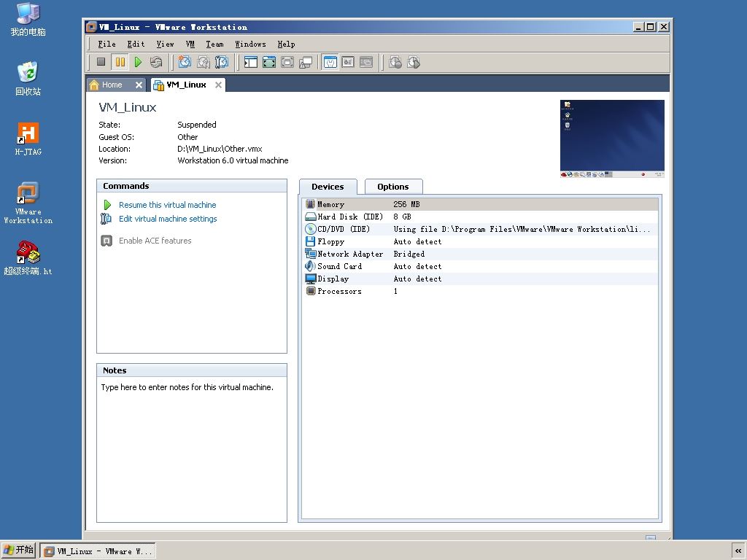Toggle the sidebar view toolbar icon
Viewport: 747px width, 560px height.
[x=251, y=63]
